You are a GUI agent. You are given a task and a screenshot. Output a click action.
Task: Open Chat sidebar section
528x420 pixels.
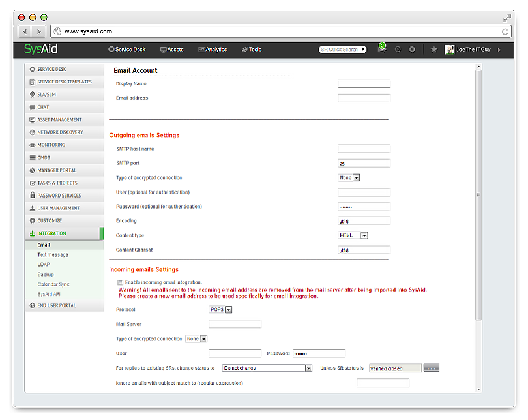65,107
